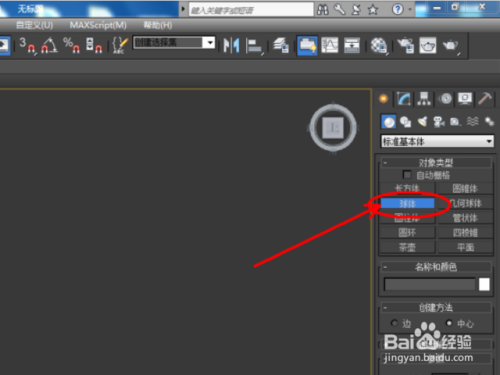Click the 几何球体 button
This screenshot has width=500, height=375.
click(465, 203)
